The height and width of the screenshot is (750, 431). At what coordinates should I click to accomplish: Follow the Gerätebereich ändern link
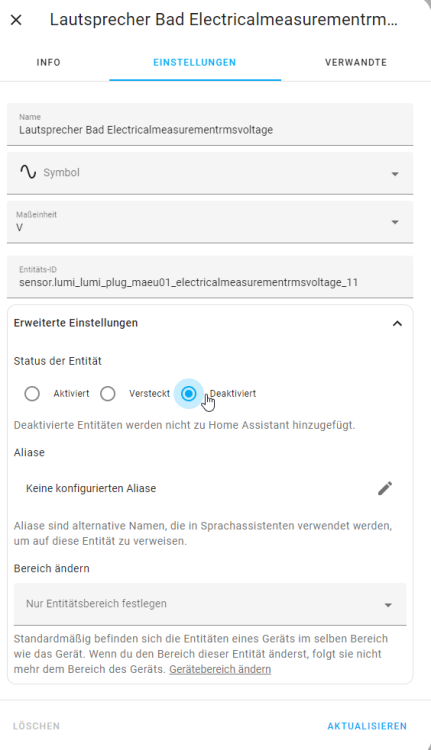pos(220,669)
